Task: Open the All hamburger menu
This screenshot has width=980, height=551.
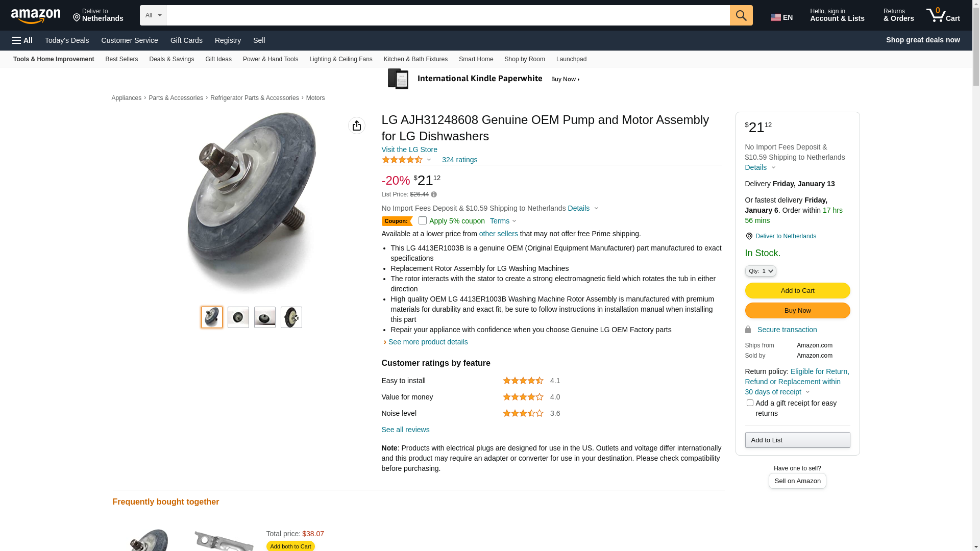Action: pos(22,40)
